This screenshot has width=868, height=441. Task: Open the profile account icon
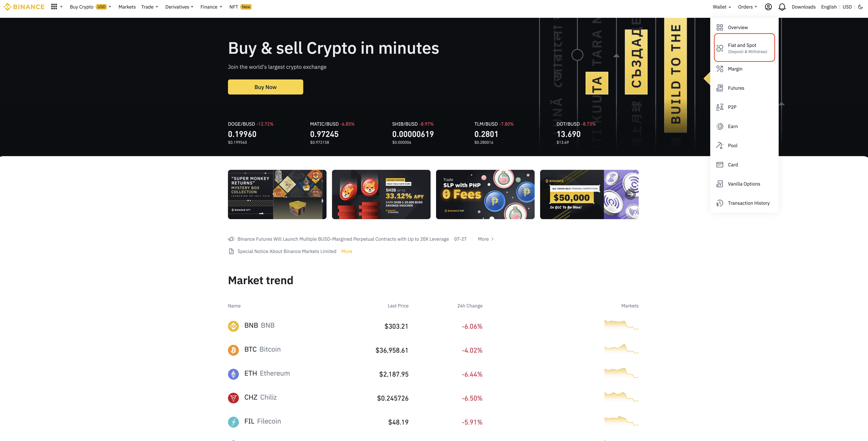[768, 7]
